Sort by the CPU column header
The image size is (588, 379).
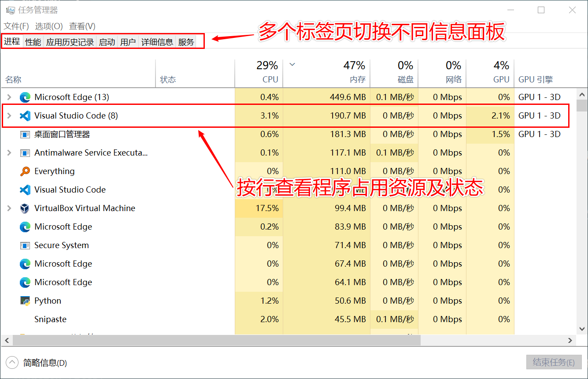tap(259, 73)
